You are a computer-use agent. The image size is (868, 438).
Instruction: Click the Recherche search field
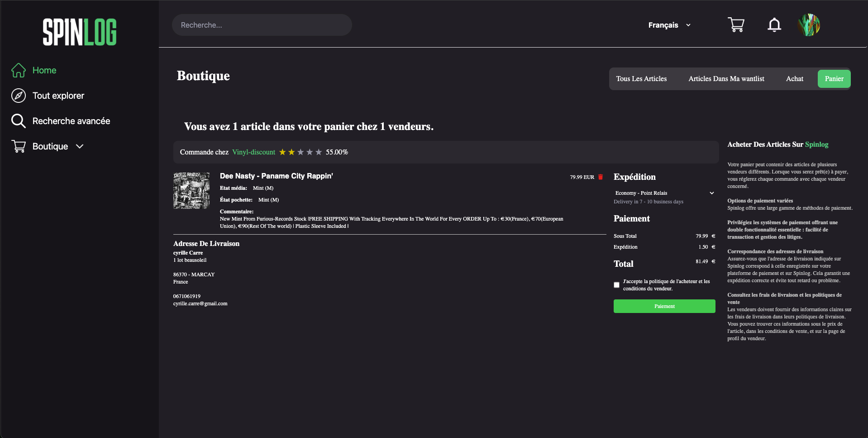262,25
